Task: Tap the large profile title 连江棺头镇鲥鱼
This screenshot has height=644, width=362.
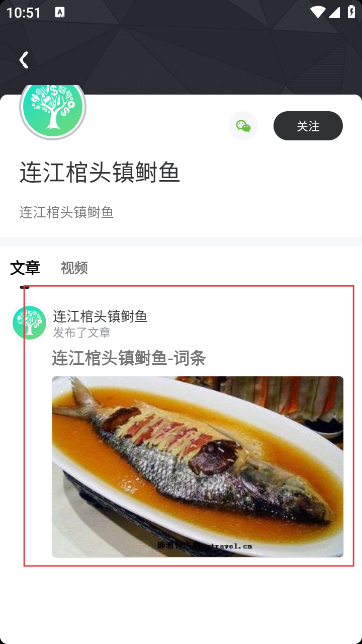Action: (100, 173)
